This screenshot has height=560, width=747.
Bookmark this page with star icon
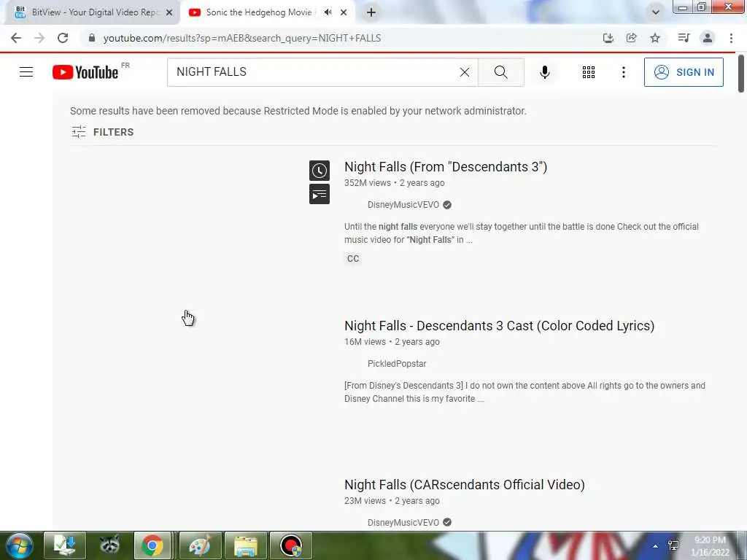[656, 38]
